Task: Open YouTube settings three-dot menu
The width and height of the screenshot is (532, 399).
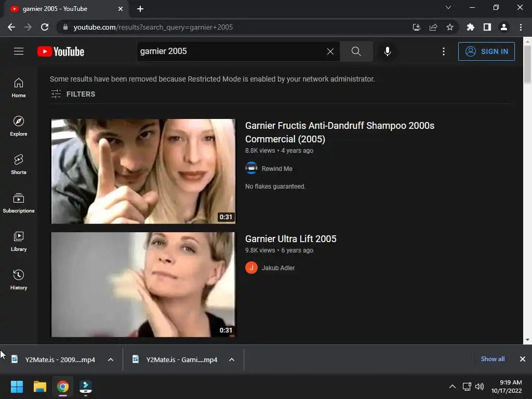Action: [x=444, y=51]
